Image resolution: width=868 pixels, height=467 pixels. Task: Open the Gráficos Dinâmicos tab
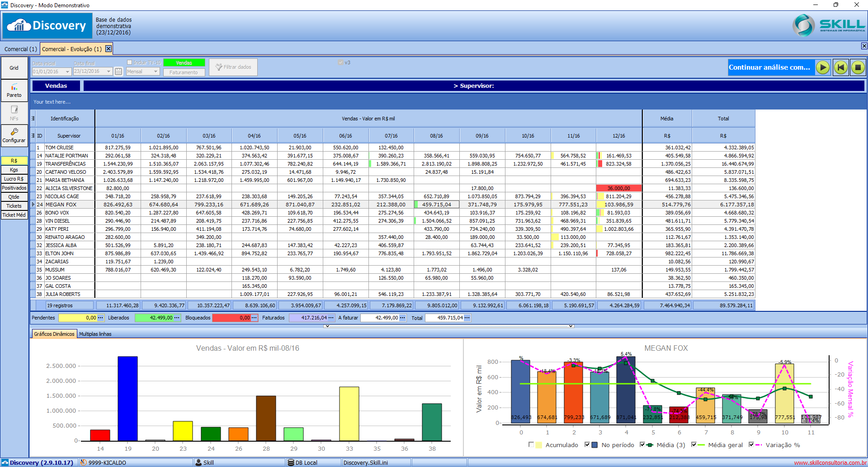click(54, 334)
